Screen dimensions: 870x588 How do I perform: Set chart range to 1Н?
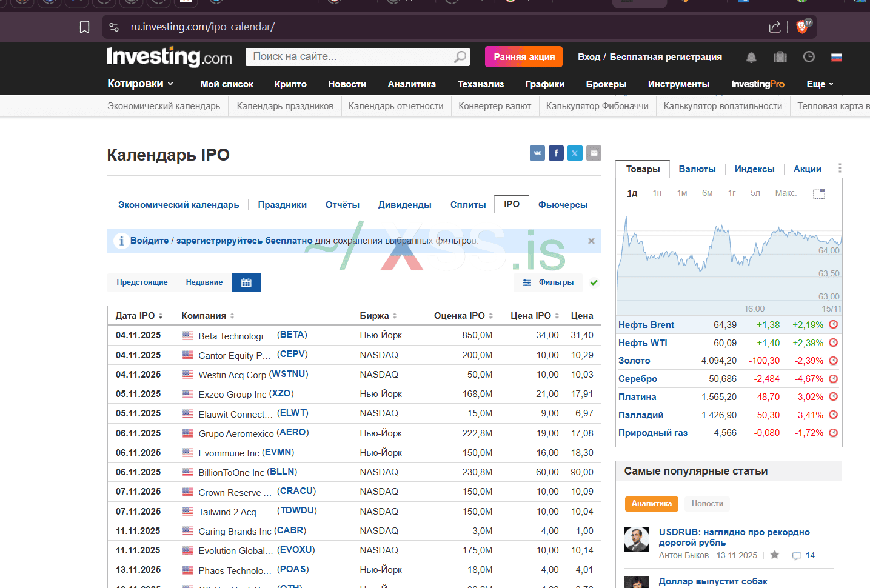(x=657, y=193)
